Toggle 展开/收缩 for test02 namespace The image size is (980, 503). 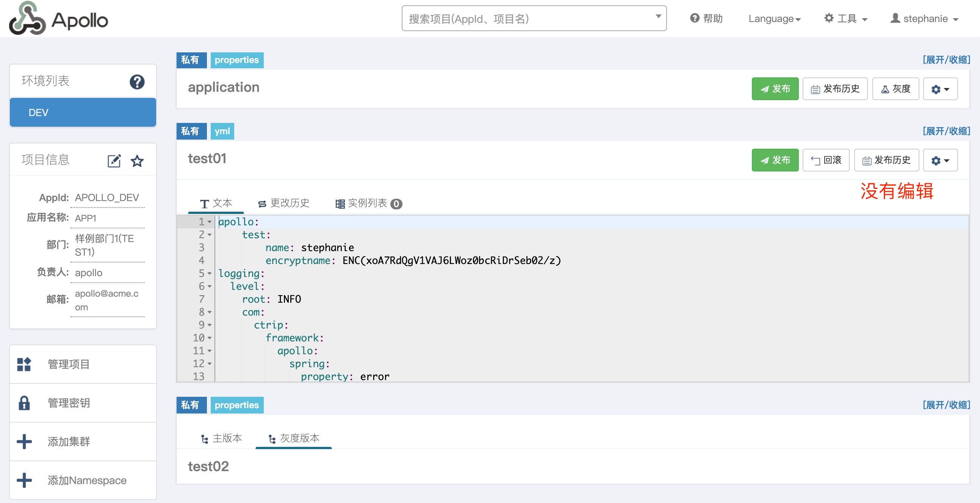click(946, 405)
